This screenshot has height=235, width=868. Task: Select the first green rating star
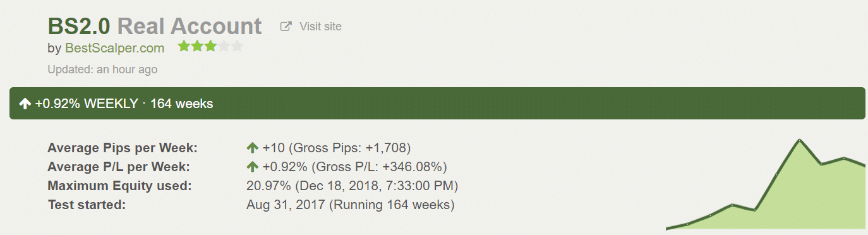184,47
